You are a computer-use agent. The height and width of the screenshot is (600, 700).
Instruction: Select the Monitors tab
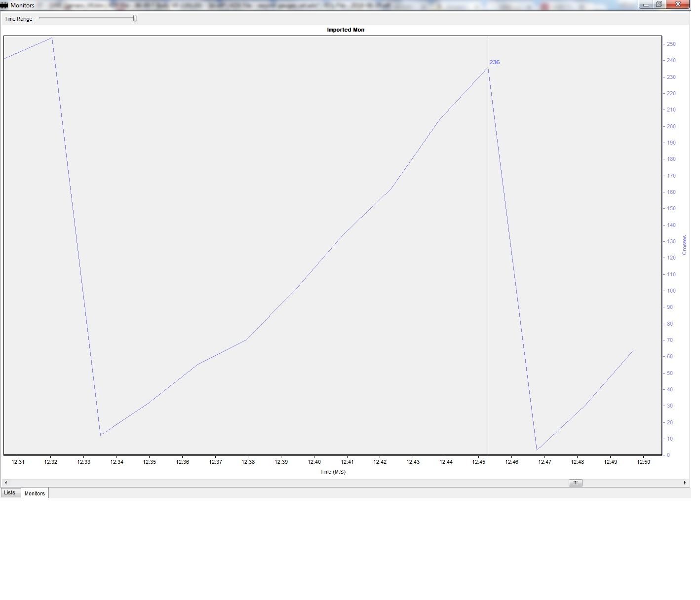[35, 493]
